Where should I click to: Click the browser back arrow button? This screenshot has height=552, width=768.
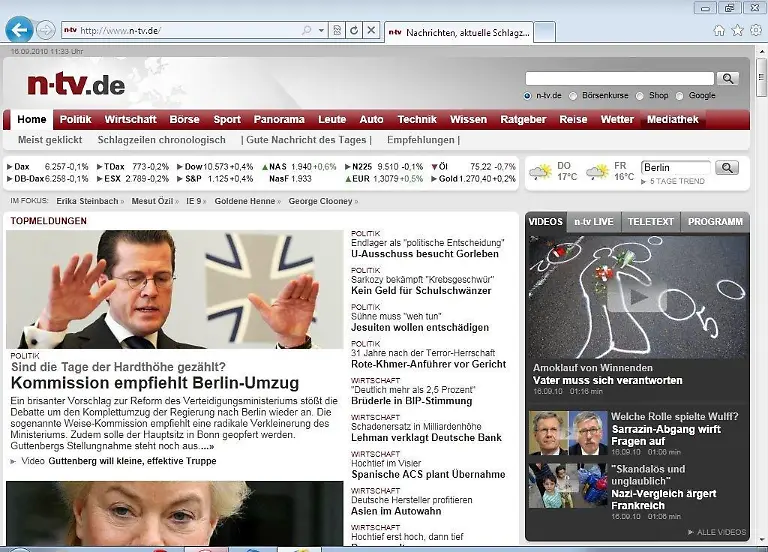point(18,30)
